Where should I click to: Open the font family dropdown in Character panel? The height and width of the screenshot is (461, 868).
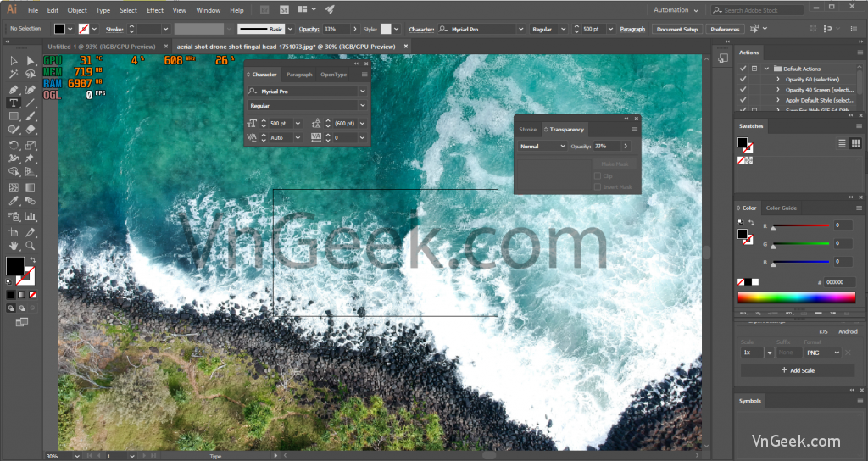[x=363, y=92]
